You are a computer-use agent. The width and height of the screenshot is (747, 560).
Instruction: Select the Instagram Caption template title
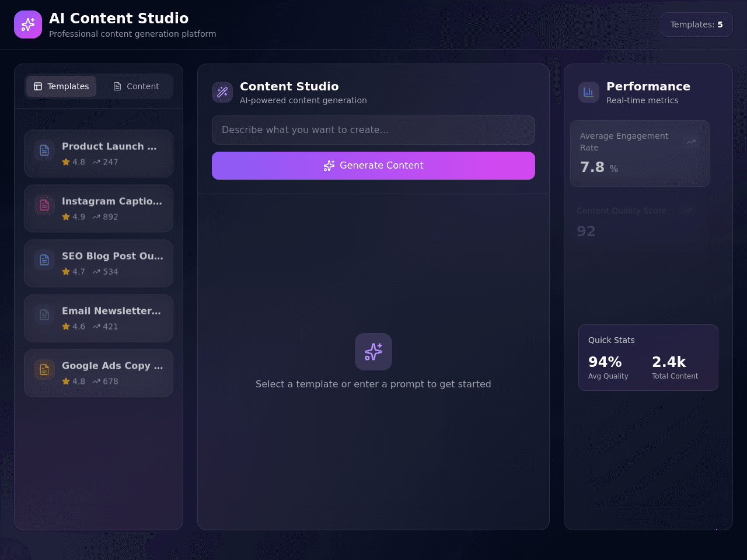112,201
